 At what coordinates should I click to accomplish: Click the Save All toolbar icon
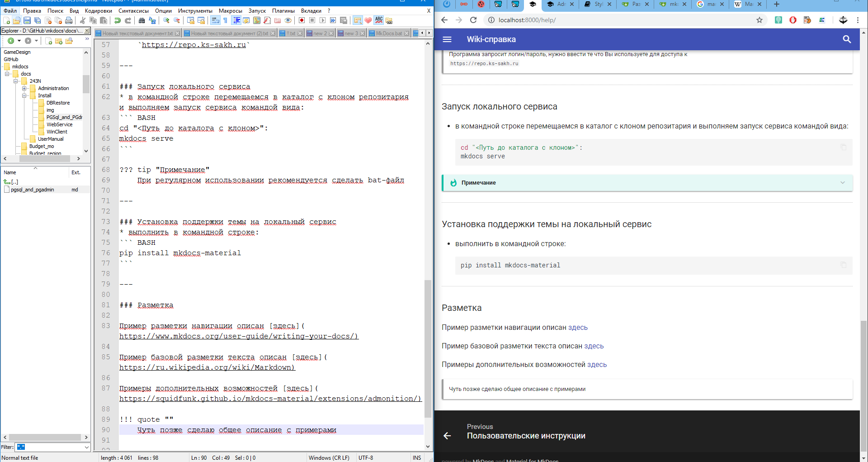38,20
